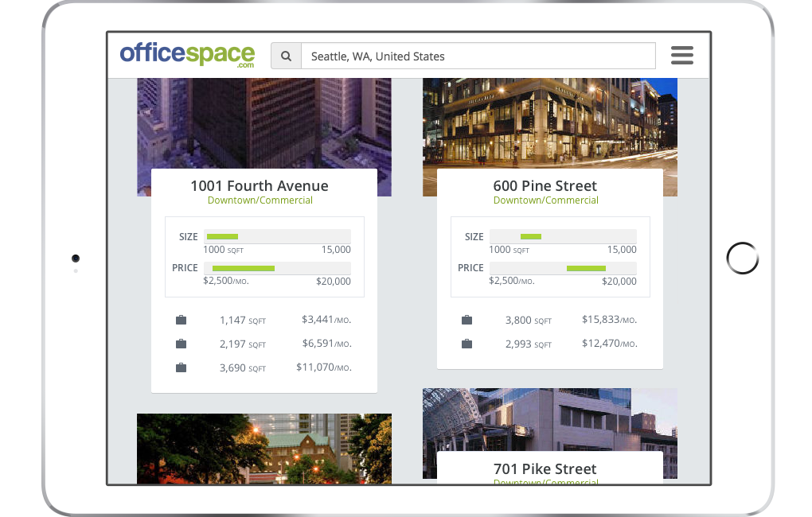Click briefcase icon for 3,690 sqft listing
Image resolution: width=812 pixels, height=517 pixels.
pyautogui.click(x=181, y=367)
